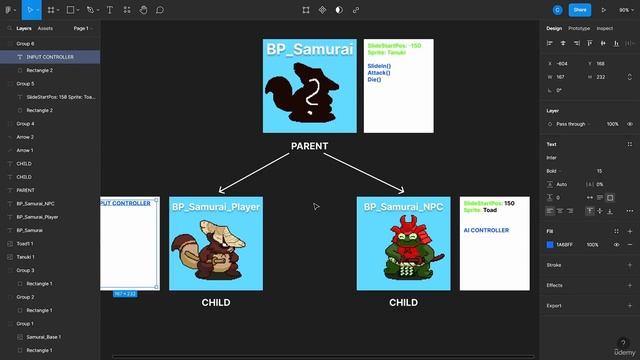Select the Text tool
This screenshot has width=640, height=360.
(x=110, y=10)
